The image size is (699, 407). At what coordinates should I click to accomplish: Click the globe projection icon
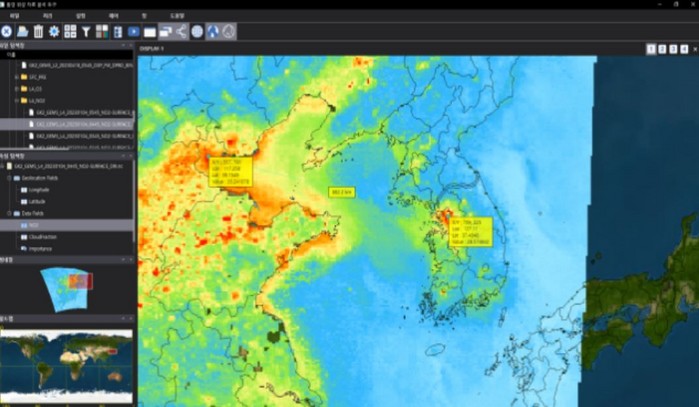click(197, 32)
